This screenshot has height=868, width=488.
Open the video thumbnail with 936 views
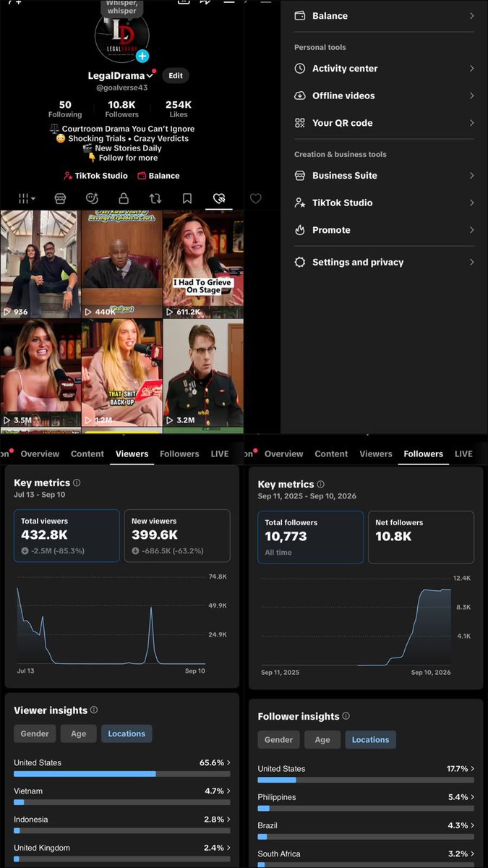(40, 264)
